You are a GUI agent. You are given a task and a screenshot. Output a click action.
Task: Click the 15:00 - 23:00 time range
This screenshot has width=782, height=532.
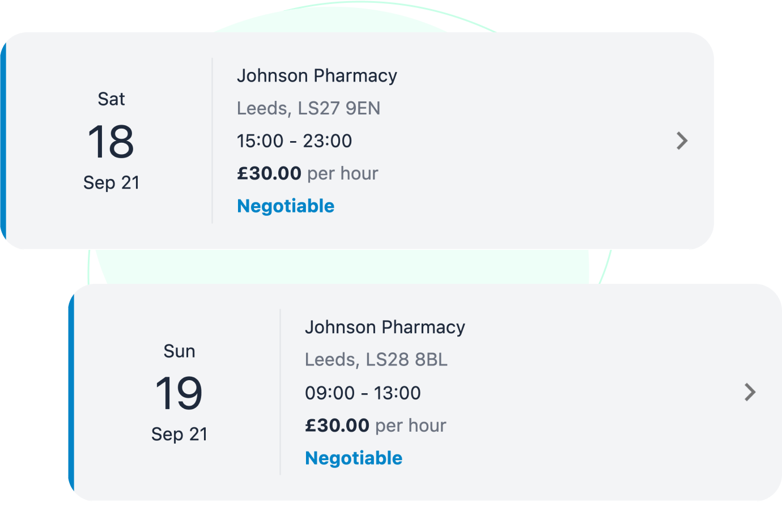coord(294,141)
